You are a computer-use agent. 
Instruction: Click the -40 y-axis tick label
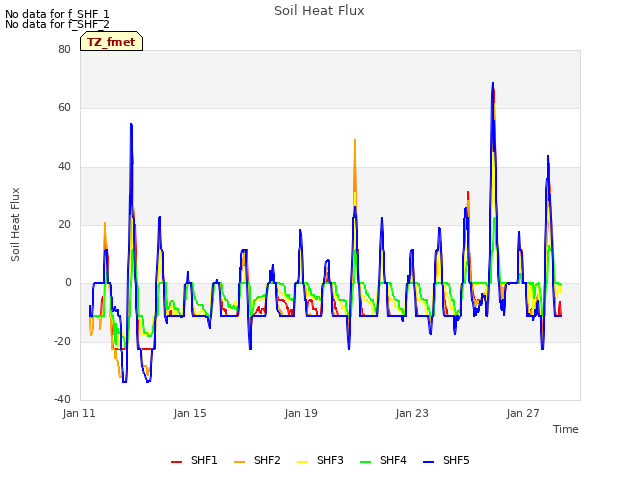[62, 399]
